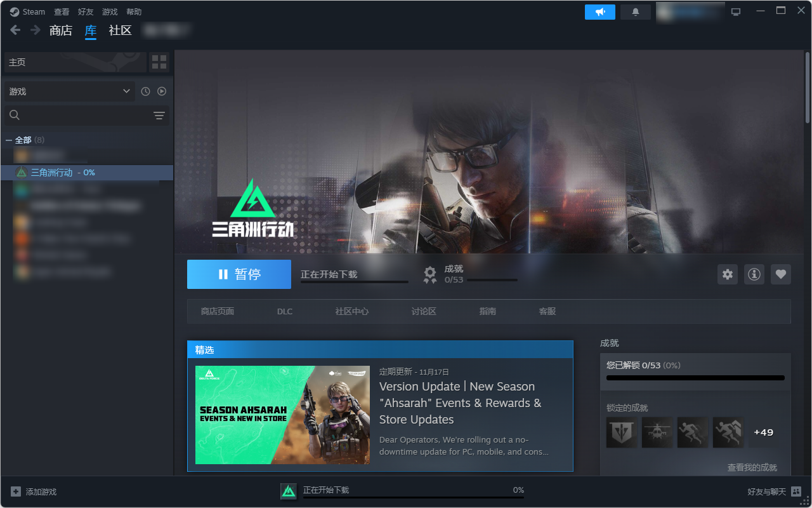
Task: Click 查看我的成就 link
Action: coord(752,467)
